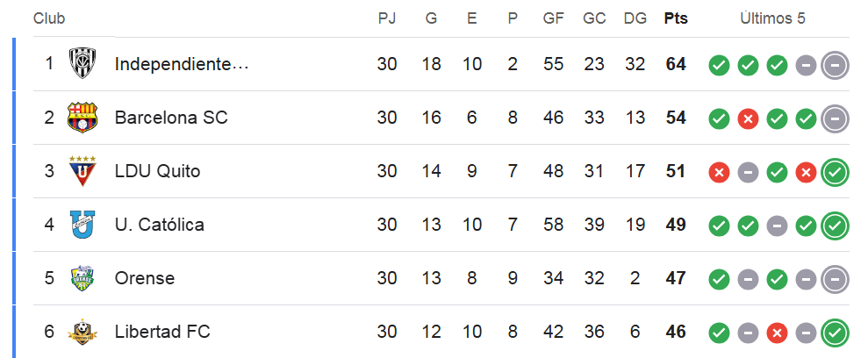
Task: Open the Barcelona SC team link
Action: [x=171, y=118]
